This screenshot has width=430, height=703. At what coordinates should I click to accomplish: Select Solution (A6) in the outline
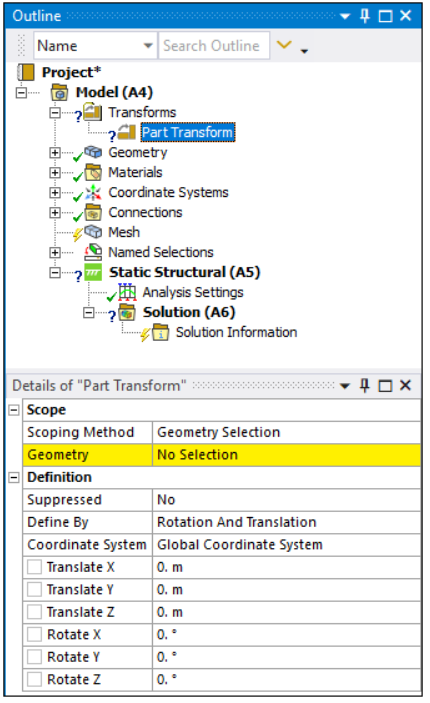(189, 312)
